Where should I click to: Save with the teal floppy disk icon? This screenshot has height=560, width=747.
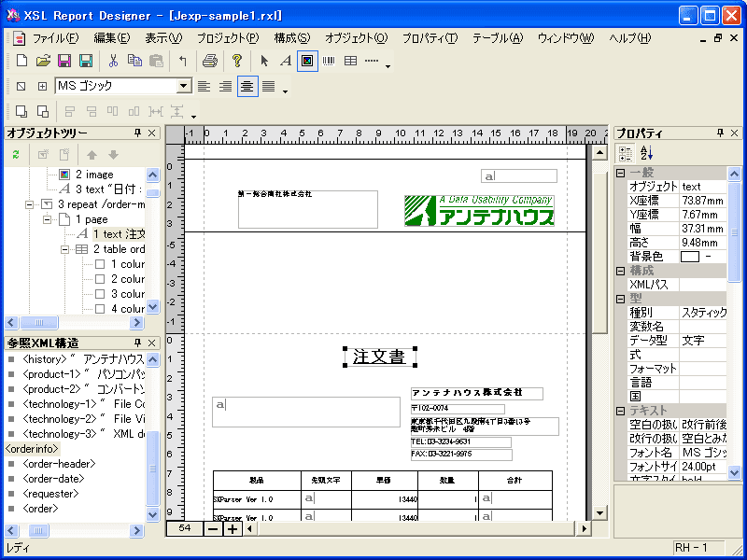click(86, 61)
